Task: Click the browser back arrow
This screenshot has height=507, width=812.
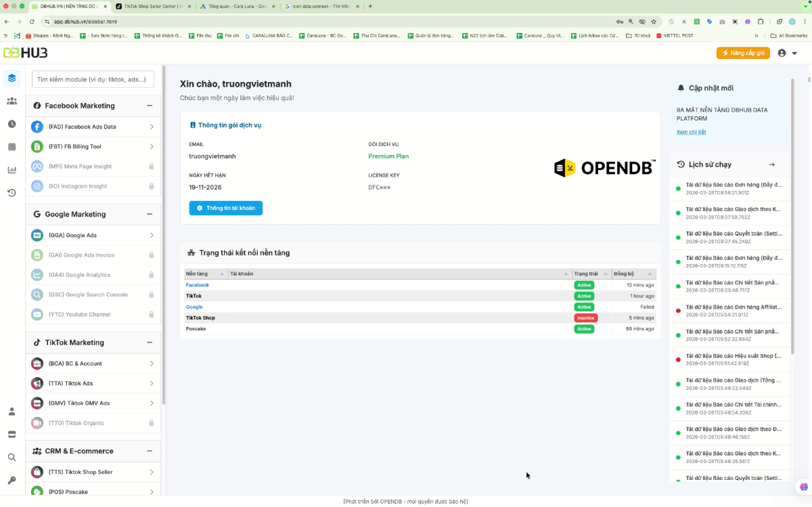Action: 7,22
